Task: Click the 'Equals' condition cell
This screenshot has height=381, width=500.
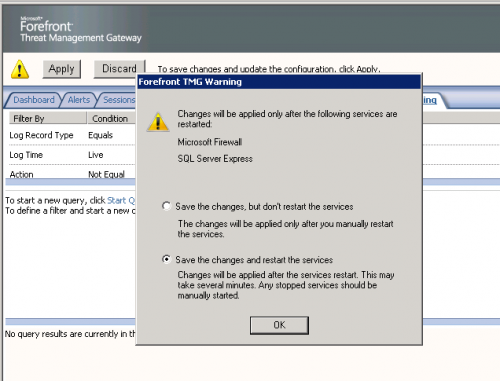Action: pos(101,135)
